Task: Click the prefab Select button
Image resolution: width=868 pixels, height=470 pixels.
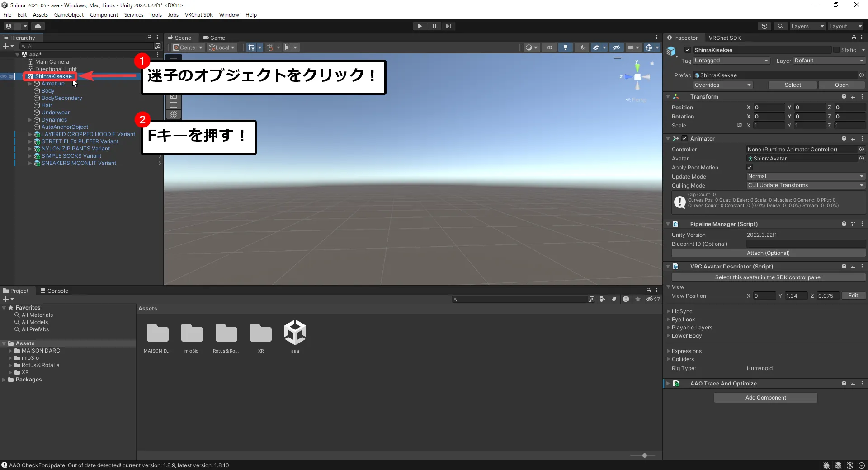Action: click(x=793, y=85)
